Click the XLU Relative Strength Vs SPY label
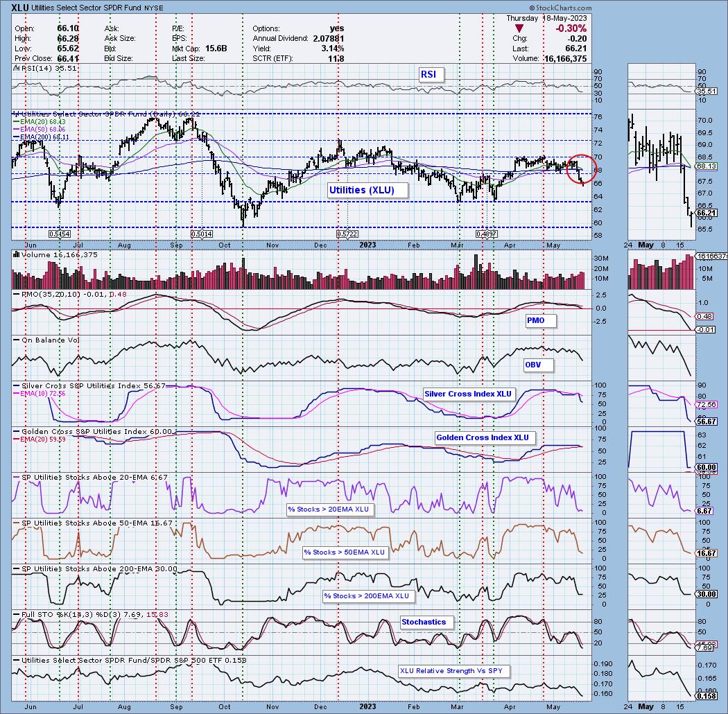 [x=453, y=671]
